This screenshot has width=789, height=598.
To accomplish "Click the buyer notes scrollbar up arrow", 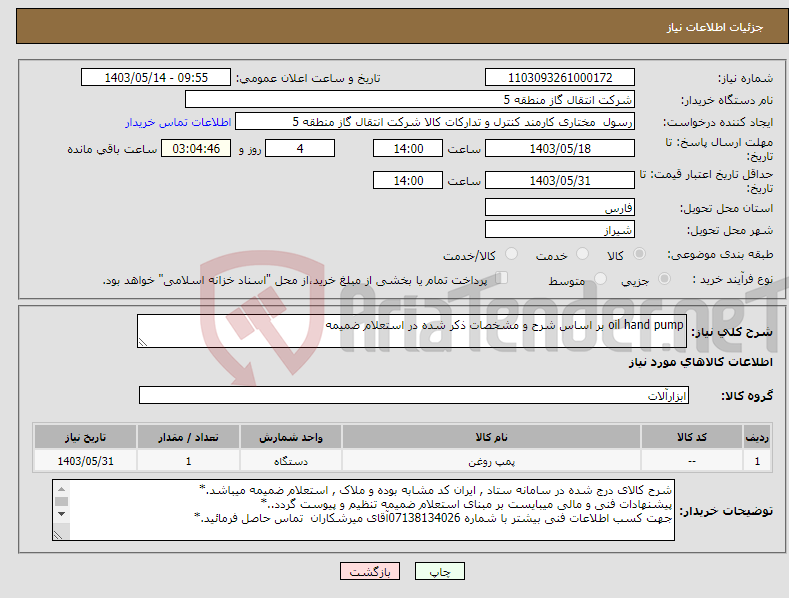I will pos(61,489).
